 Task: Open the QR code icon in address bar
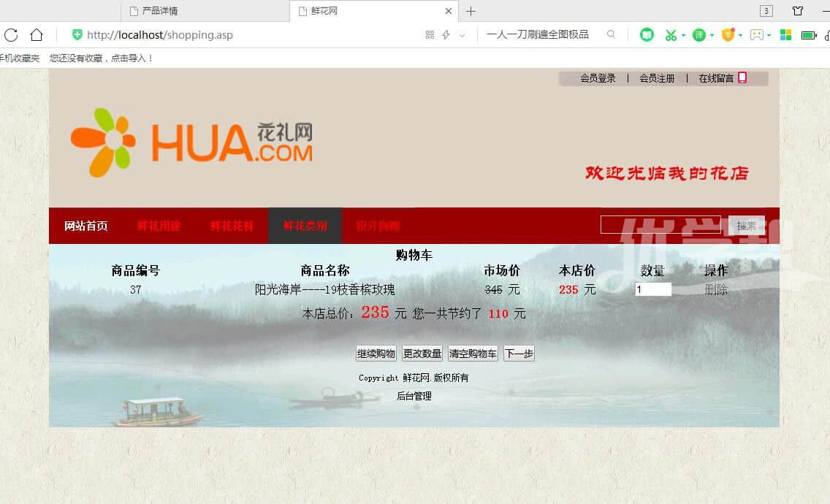pyautogui.click(x=430, y=35)
